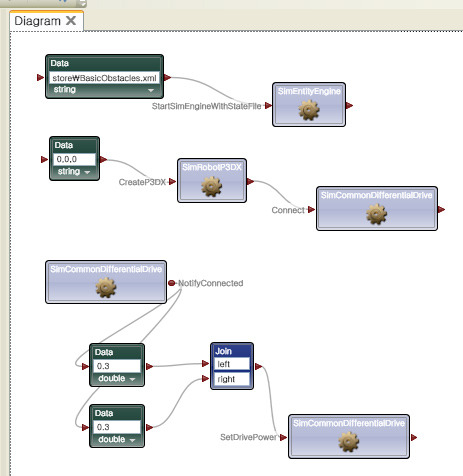Viewport: 463px width, 476px height.
Task: Click the NotifyConnected label
Action: (x=211, y=283)
